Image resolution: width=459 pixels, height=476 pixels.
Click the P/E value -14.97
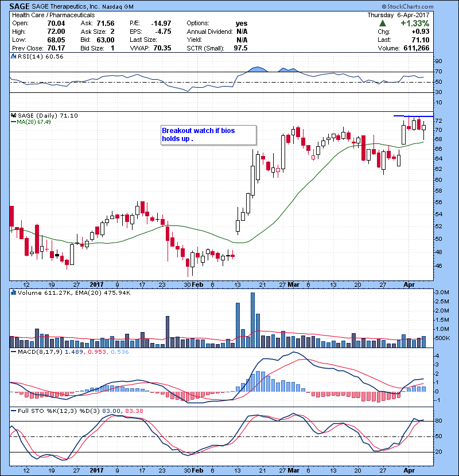161,24
